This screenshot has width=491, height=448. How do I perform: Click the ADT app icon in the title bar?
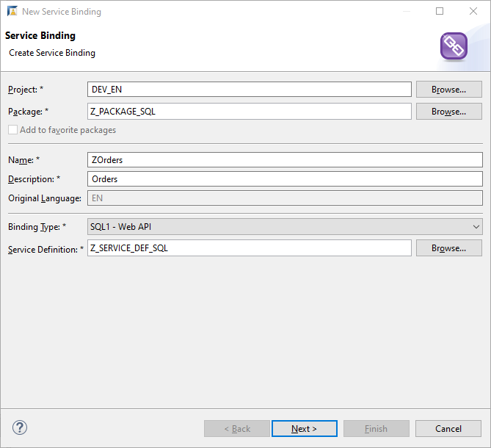(12, 11)
